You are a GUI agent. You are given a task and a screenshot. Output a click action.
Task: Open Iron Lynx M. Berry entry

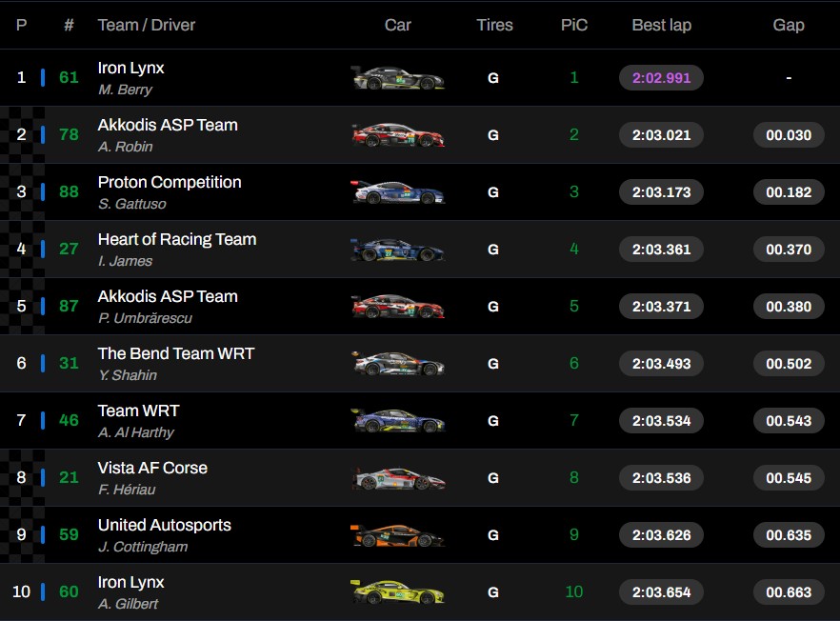(131, 69)
